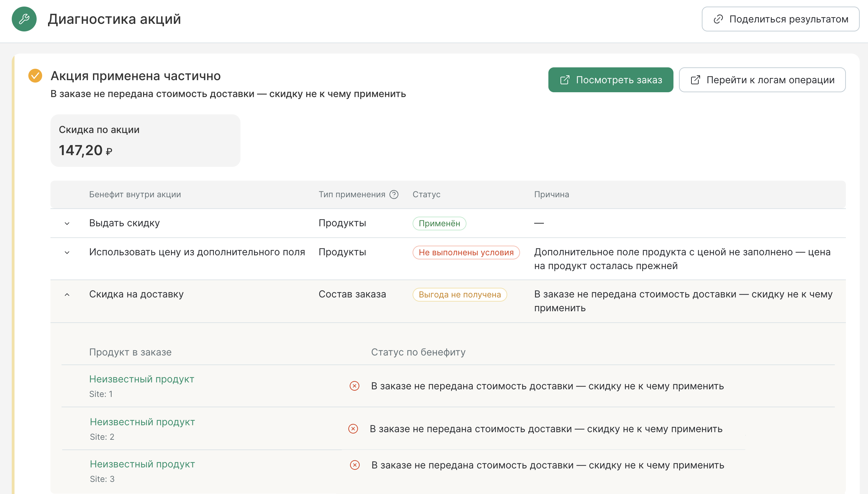Open Неизвестный продукт link for Site: 1

pyautogui.click(x=142, y=379)
